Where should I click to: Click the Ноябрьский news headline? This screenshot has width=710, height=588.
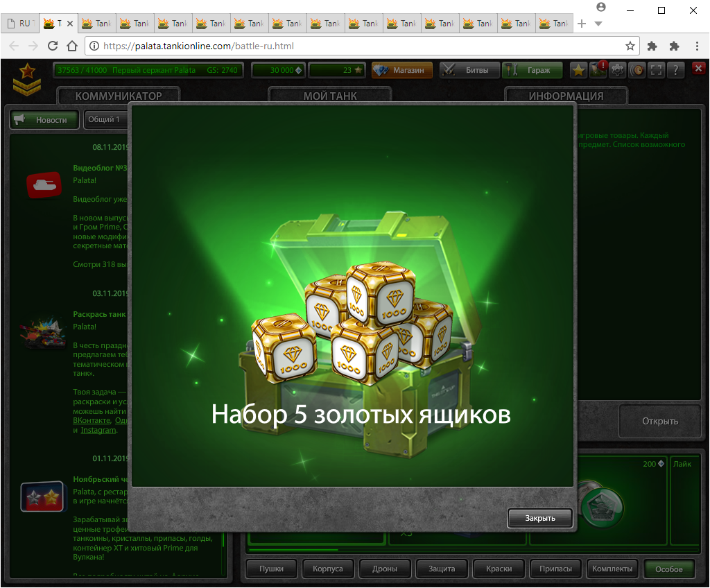click(101, 479)
